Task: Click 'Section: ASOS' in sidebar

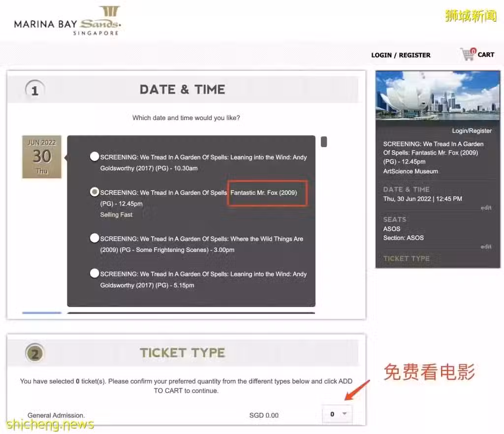Action: [404, 238]
